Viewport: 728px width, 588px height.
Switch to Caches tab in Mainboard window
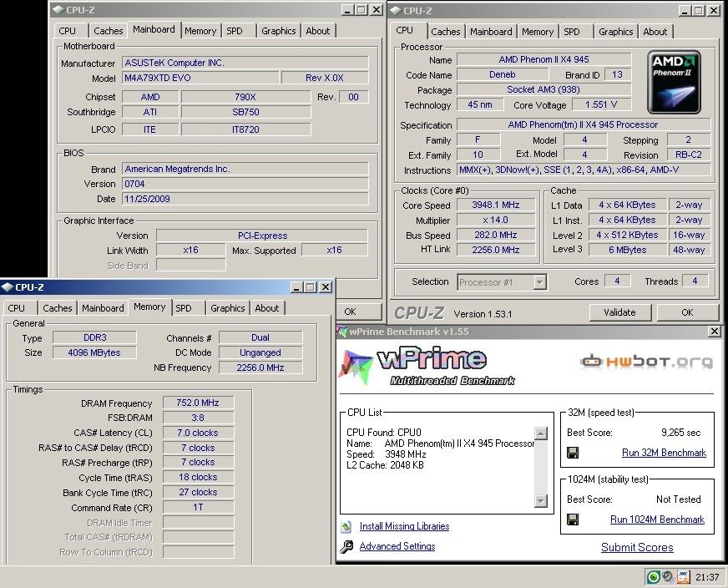[x=109, y=31]
